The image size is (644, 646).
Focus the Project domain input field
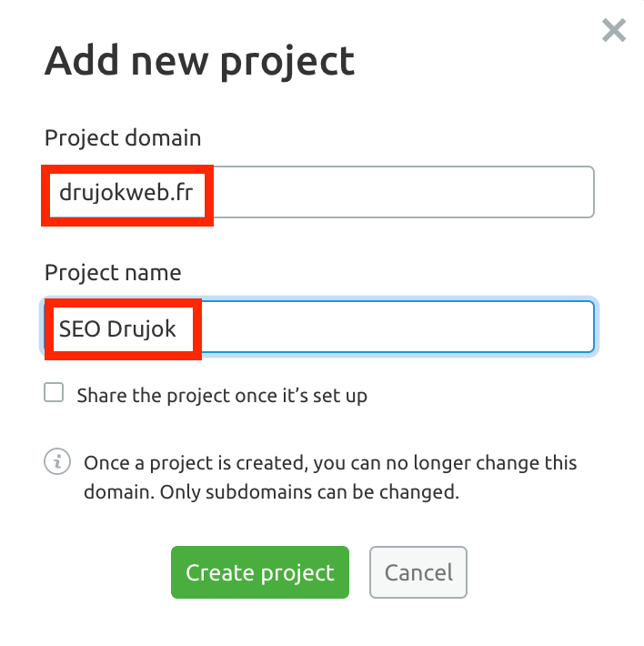319,192
